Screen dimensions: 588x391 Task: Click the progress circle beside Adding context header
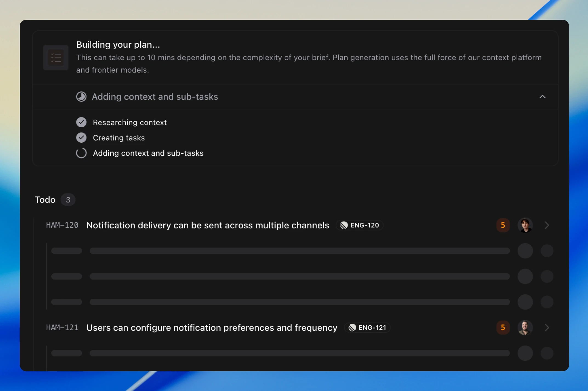click(81, 97)
